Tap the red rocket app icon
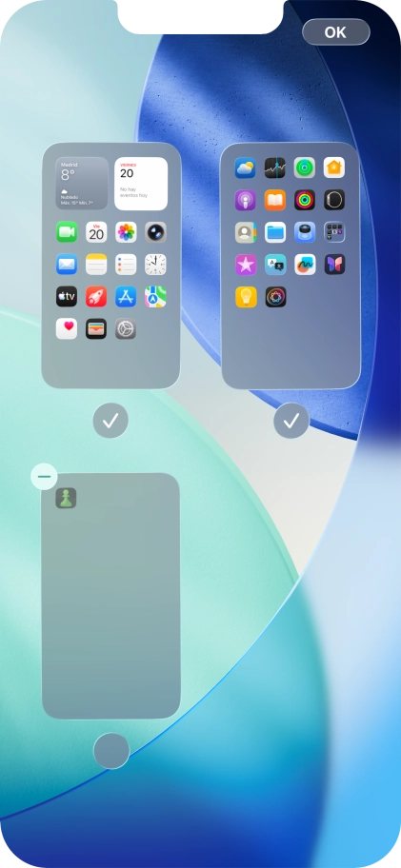Viewport: 401px width, 868px height. tap(96, 297)
